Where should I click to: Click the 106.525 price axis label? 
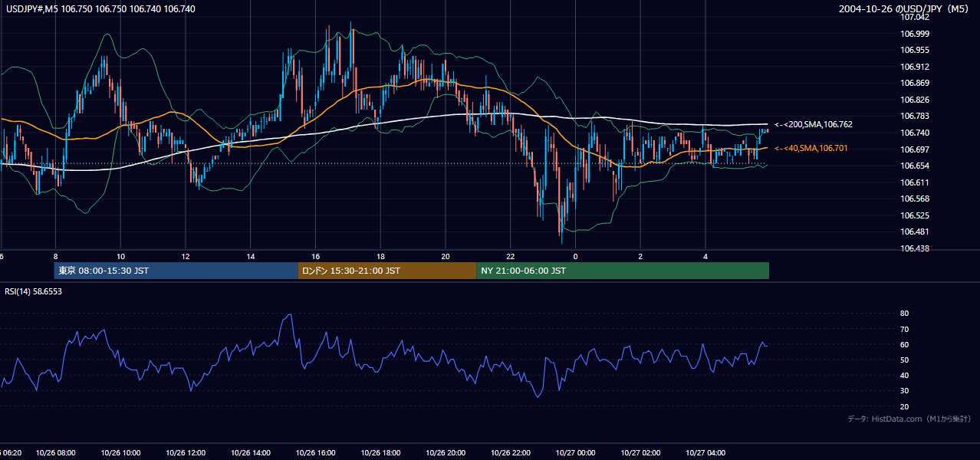[916, 215]
